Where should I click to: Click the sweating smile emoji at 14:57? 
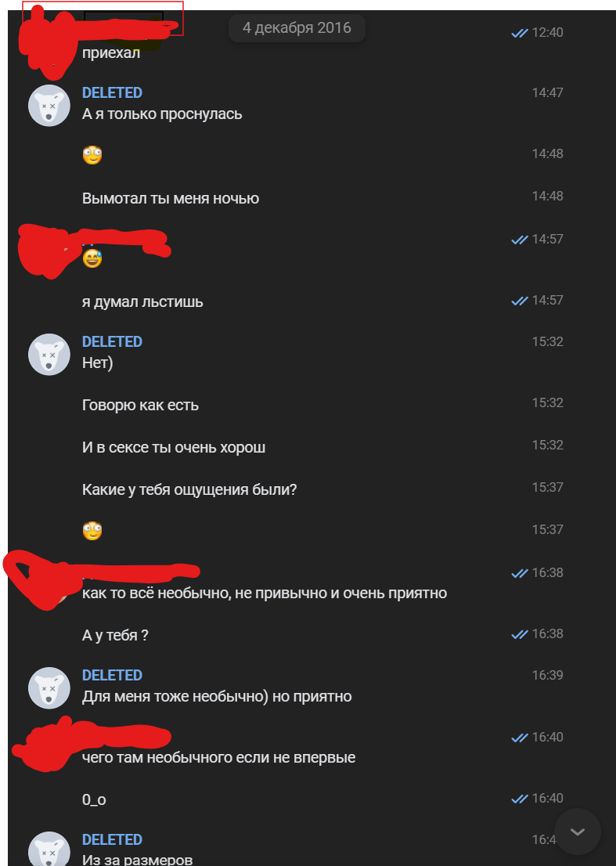(92, 258)
